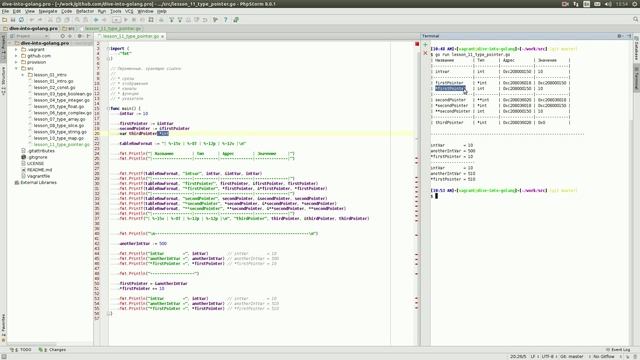640x360 pixels.
Task: Toggle the Project tool window sidebar tab
Action: pyautogui.click(x=3, y=49)
